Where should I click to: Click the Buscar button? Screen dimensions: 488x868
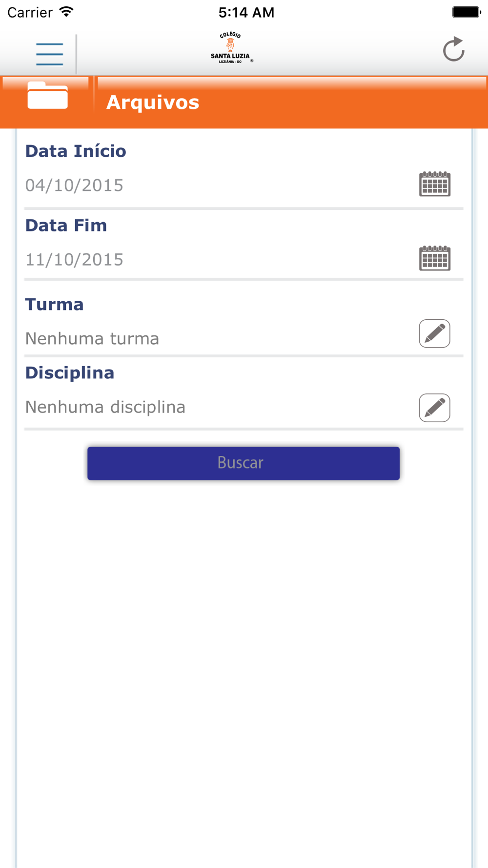[x=244, y=463]
